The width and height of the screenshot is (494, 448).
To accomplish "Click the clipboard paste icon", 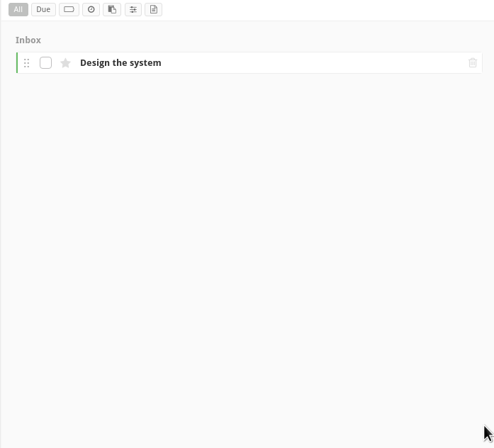I will (x=112, y=9).
